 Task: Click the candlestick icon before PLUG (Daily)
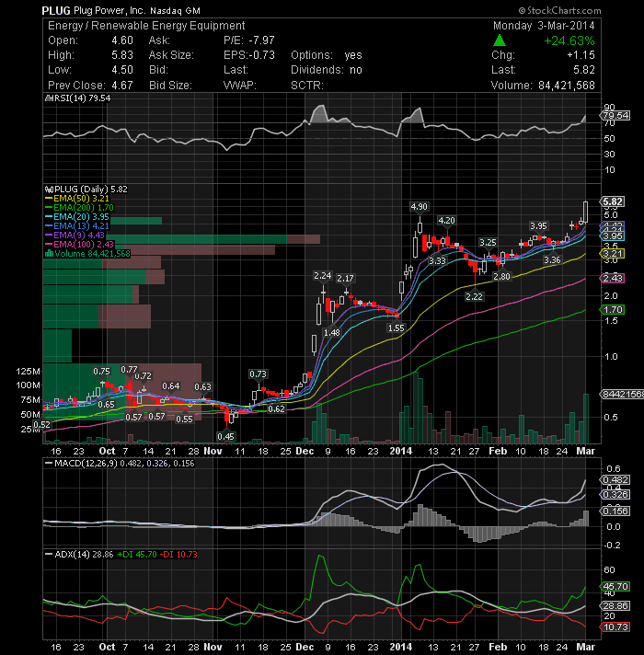[x=49, y=190]
